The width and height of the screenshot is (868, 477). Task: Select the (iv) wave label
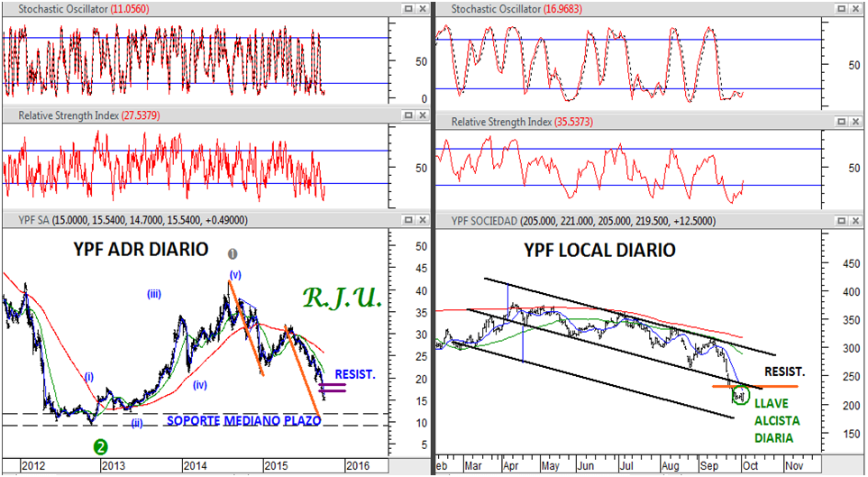[x=200, y=384]
